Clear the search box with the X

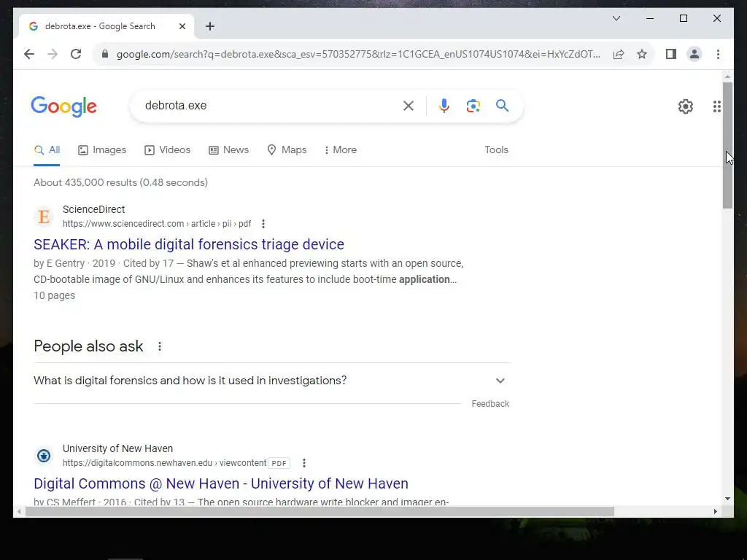[x=409, y=106]
